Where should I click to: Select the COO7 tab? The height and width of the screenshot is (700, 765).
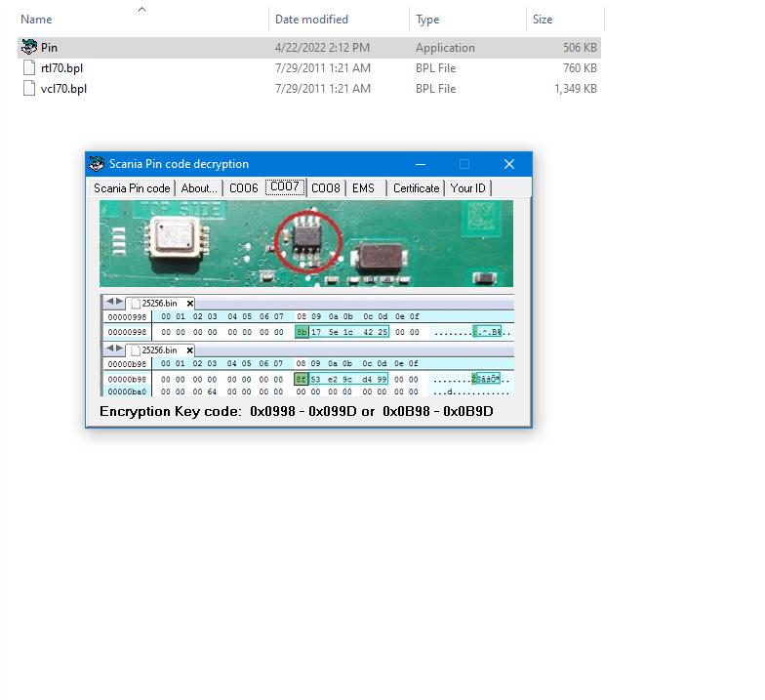tap(285, 187)
